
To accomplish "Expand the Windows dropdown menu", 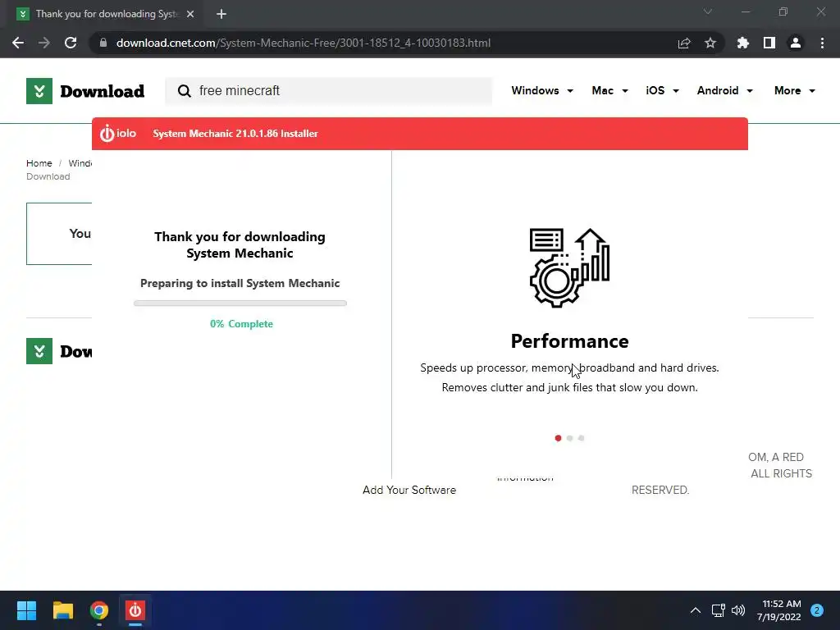I will [542, 90].
